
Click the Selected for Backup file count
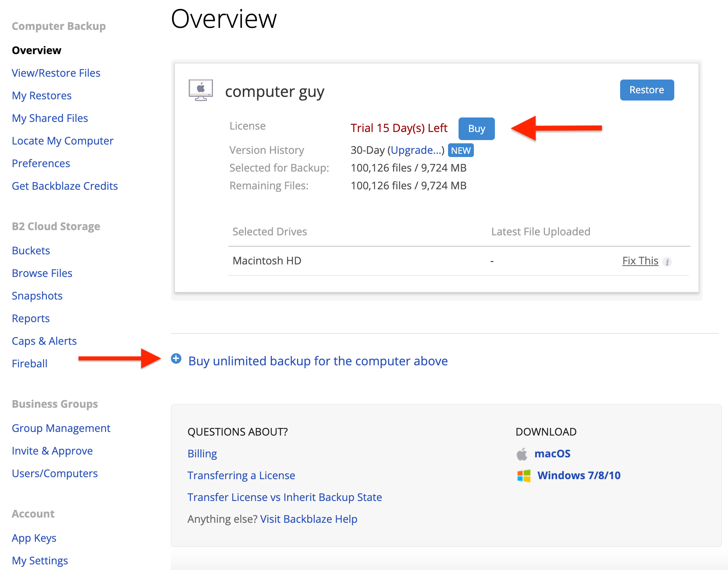click(x=408, y=168)
